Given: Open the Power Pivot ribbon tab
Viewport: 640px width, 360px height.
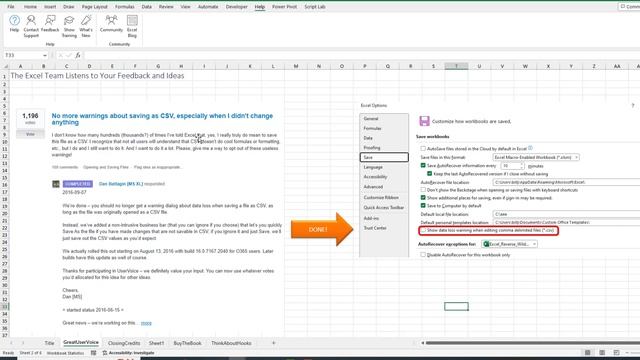Looking at the screenshot, I should point(284,7).
